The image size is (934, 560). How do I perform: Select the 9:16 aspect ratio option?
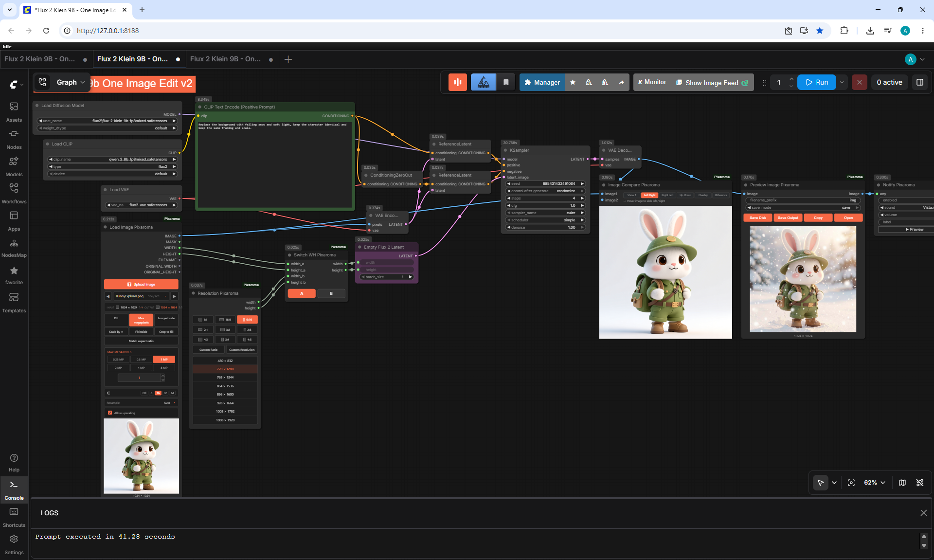(247, 320)
